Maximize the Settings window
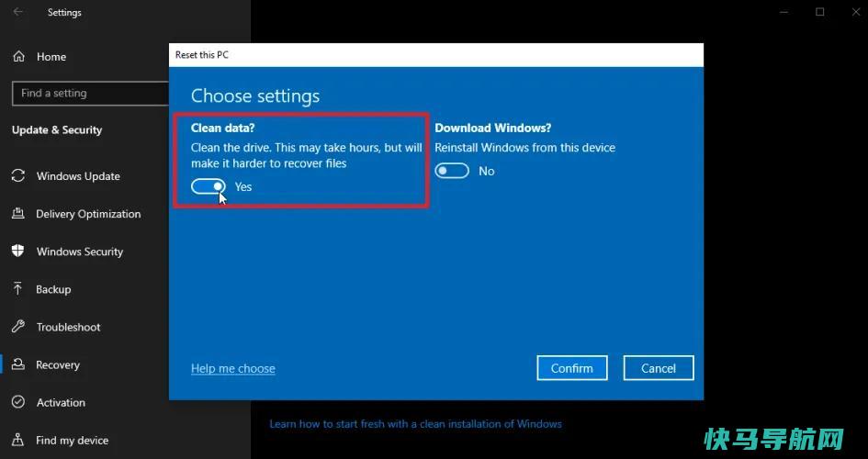The width and height of the screenshot is (868, 459). [x=820, y=12]
